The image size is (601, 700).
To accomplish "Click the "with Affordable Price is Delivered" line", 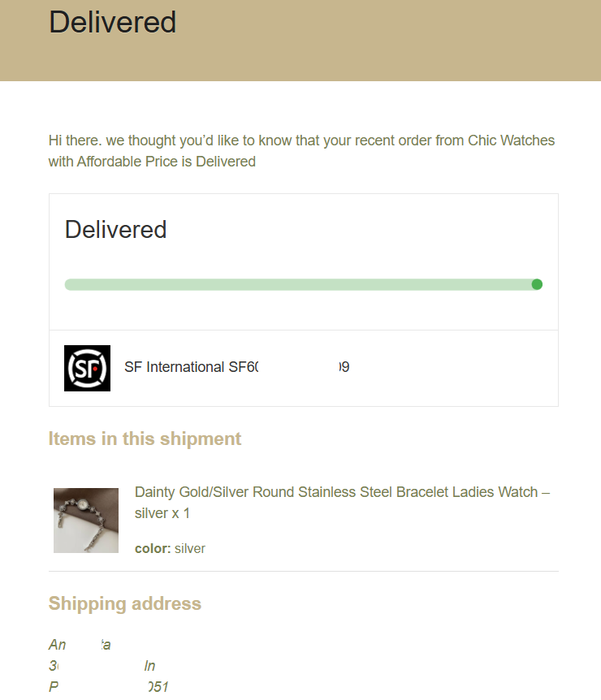I will pyautogui.click(x=152, y=162).
